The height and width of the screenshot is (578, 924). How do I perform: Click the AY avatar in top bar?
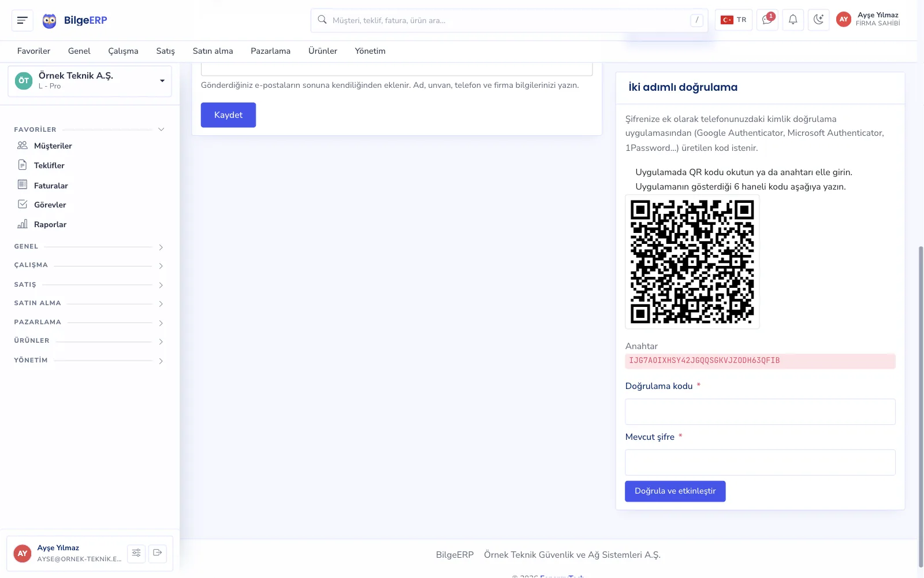coord(844,20)
